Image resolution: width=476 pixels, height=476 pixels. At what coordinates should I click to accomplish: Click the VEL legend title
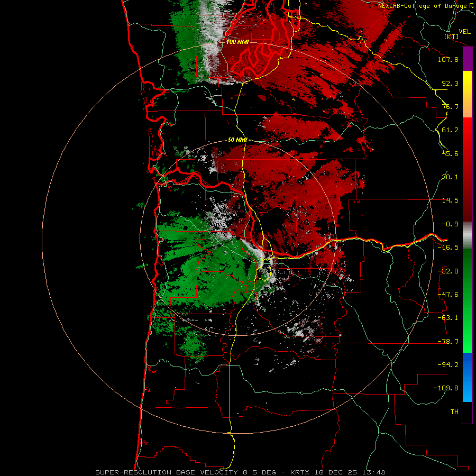464,32
